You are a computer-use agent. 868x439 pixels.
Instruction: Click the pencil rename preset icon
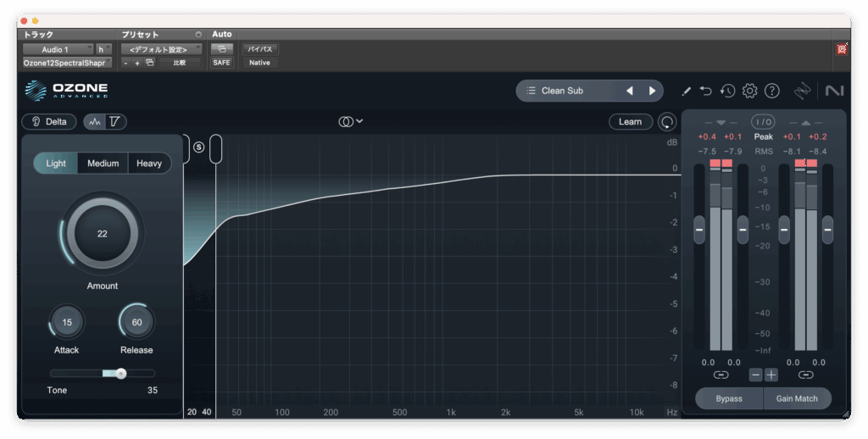(x=686, y=91)
